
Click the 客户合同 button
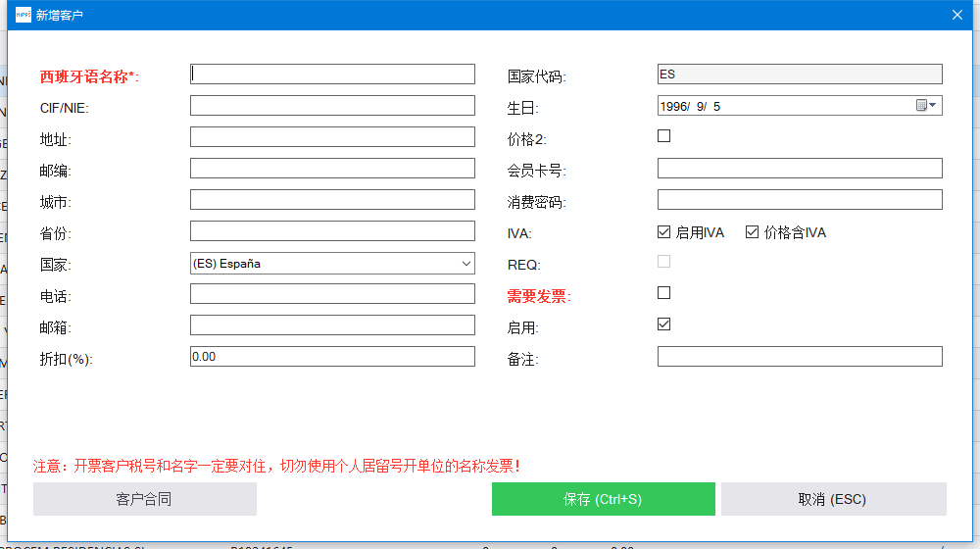coord(145,499)
